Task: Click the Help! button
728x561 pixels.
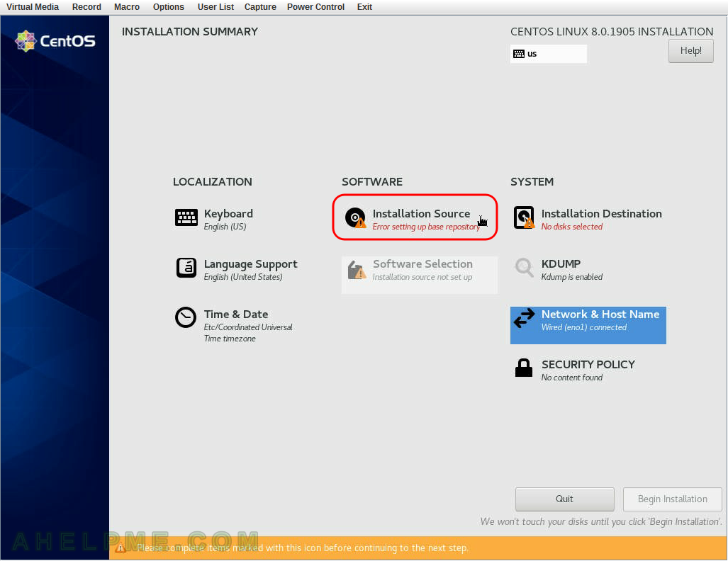Action: pyautogui.click(x=691, y=50)
